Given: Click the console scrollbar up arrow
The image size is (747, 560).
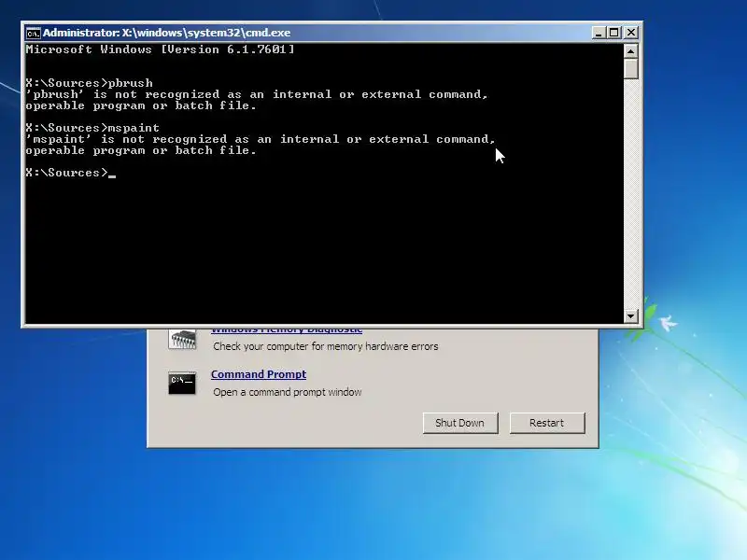Looking at the screenshot, I should [631, 51].
